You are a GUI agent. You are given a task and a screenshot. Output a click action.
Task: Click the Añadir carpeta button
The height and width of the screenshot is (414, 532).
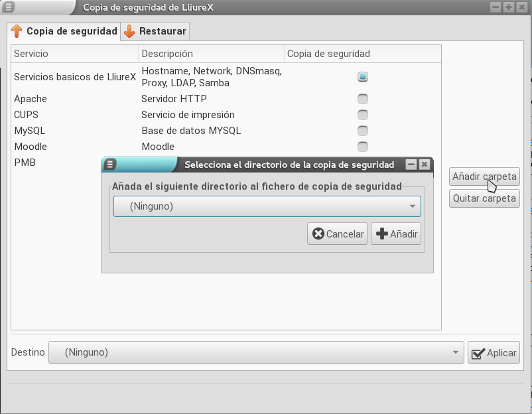click(x=484, y=176)
